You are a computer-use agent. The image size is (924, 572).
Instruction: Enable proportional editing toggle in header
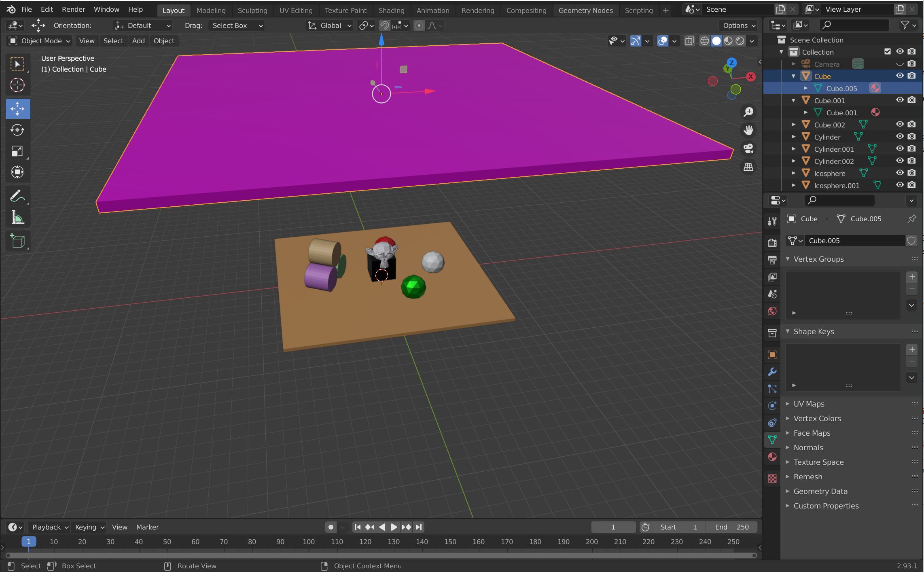pyautogui.click(x=419, y=25)
